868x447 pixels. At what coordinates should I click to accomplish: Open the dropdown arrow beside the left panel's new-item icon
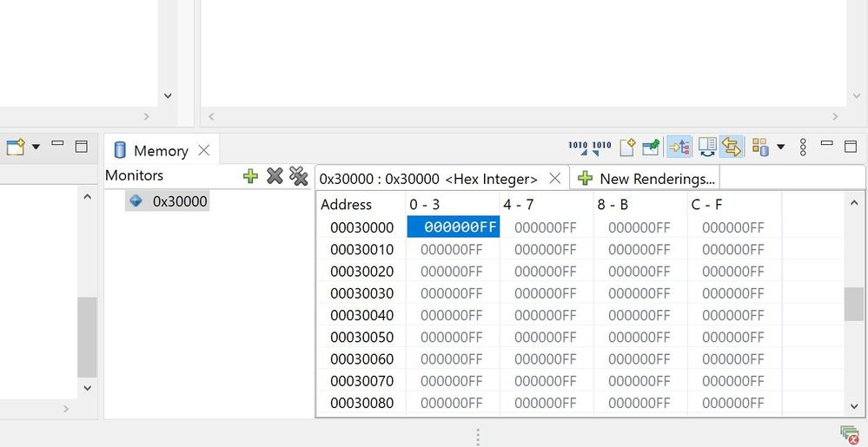point(36,147)
